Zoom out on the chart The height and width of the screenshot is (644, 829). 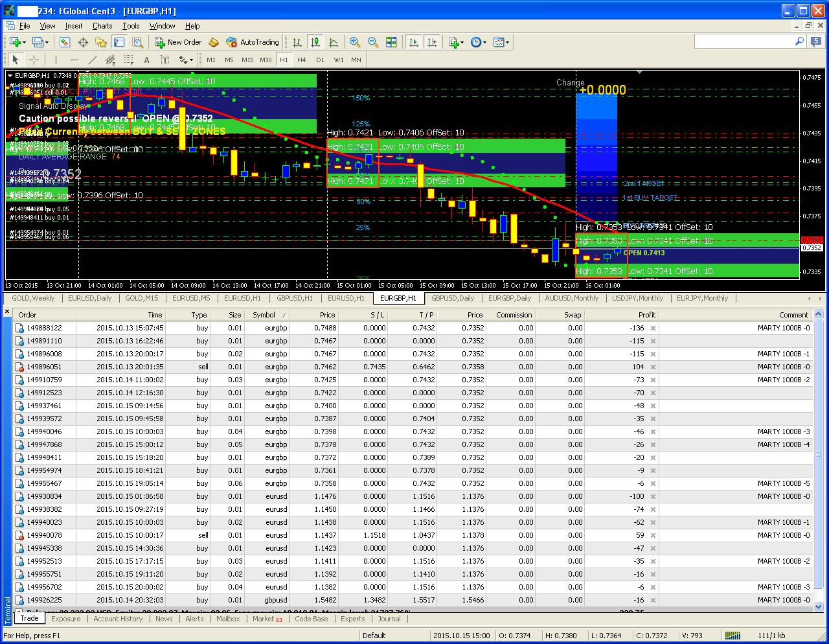pos(373,42)
